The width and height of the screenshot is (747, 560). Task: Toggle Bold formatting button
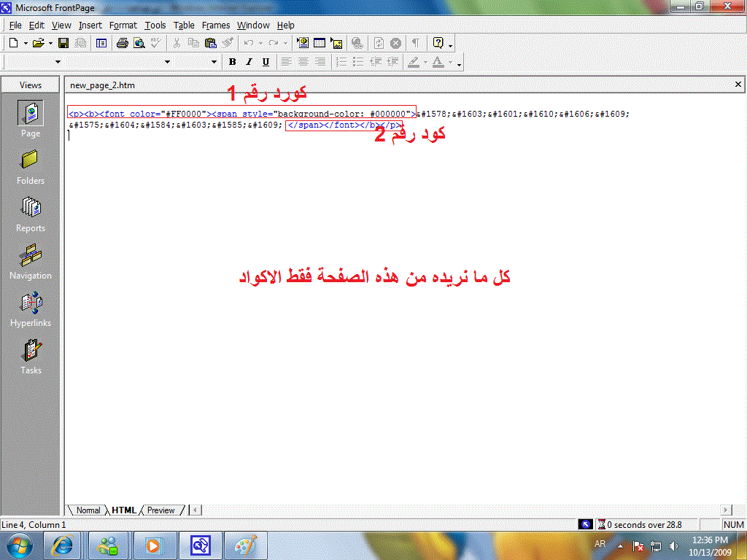pos(233,62)
